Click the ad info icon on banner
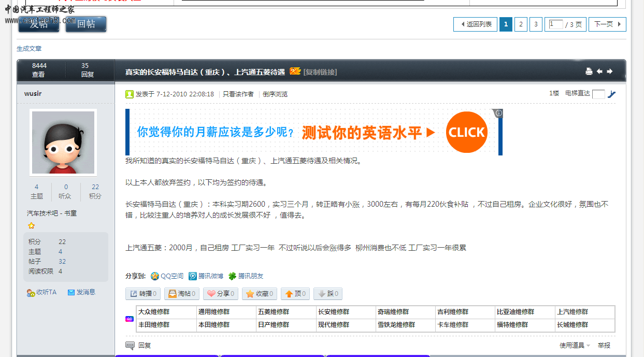644x357 pixels. 498,113
